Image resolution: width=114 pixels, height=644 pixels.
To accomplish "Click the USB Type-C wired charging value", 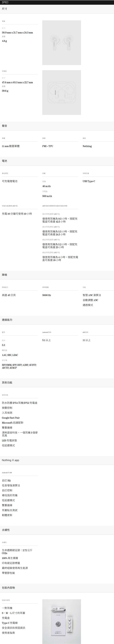I will (x=89, y=181).
